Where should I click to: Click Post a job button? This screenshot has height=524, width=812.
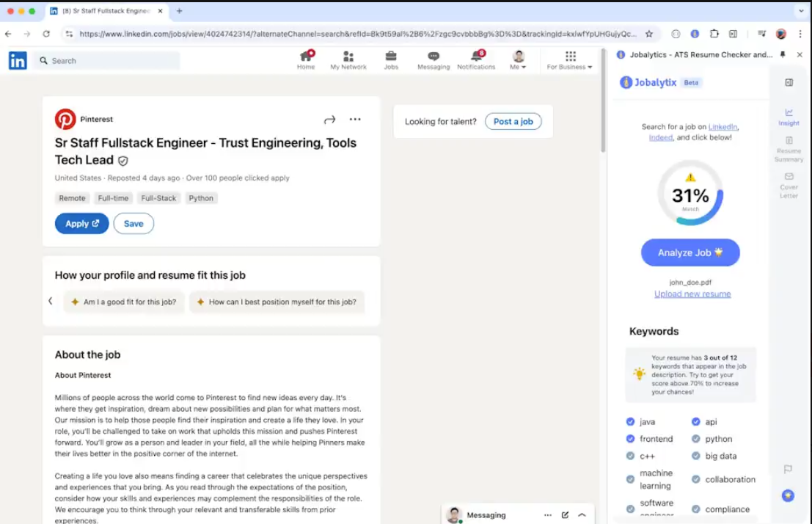click(513, 121)
